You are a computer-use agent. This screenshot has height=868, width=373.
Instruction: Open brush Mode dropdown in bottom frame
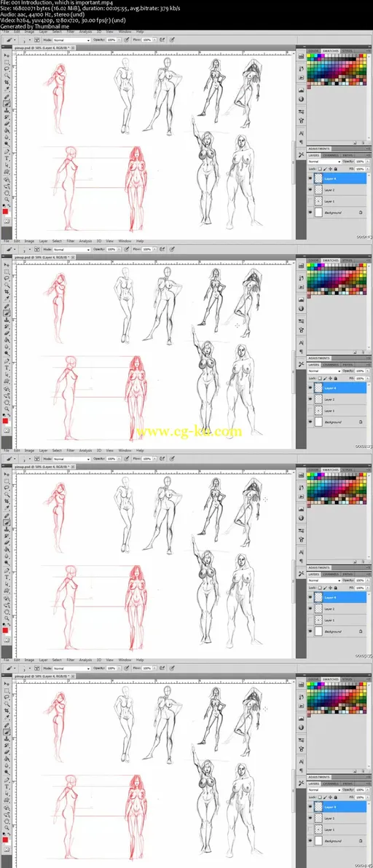71,668
